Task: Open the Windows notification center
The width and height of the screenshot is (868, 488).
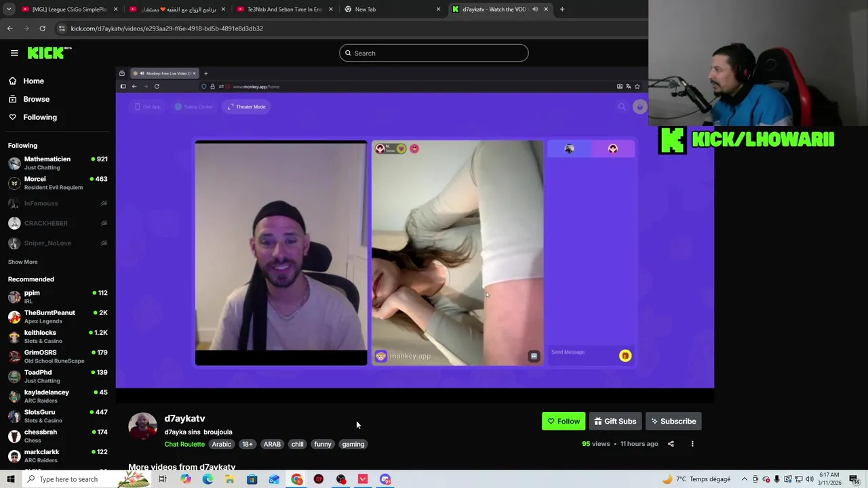Action: point(854,479)
